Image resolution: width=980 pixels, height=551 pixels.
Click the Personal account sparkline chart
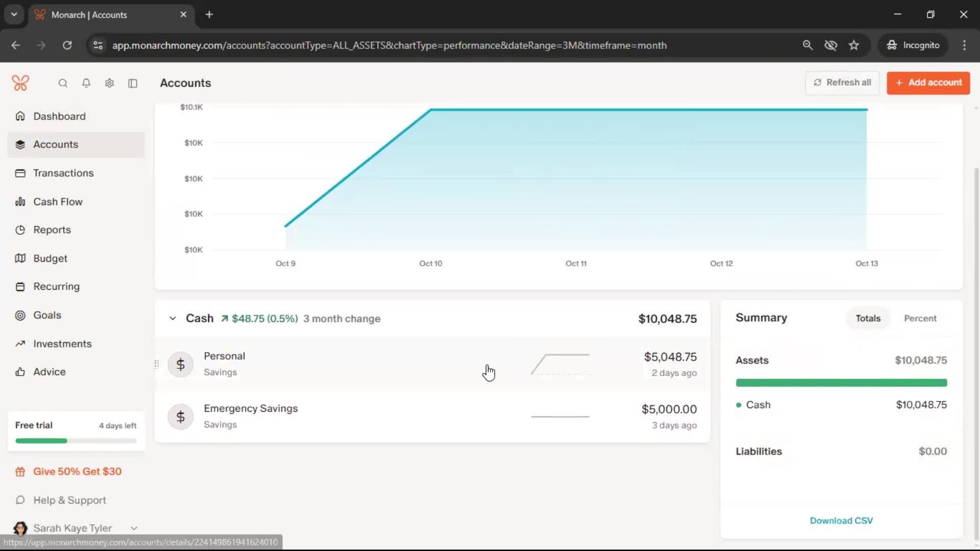pos(560,364)
